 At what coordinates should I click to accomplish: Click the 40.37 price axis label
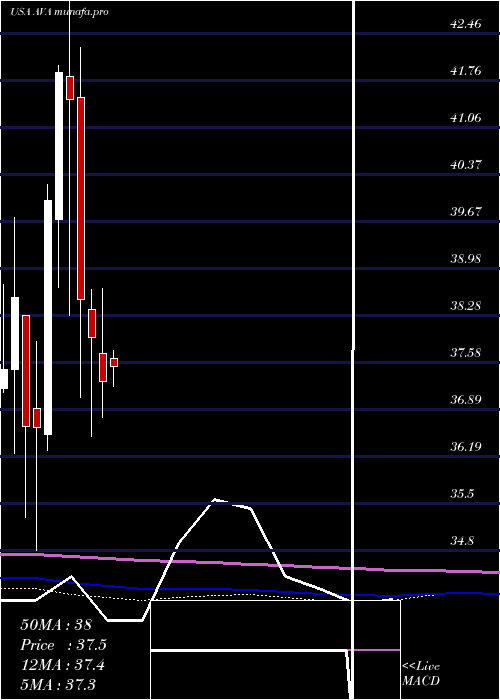click(466, 165)
